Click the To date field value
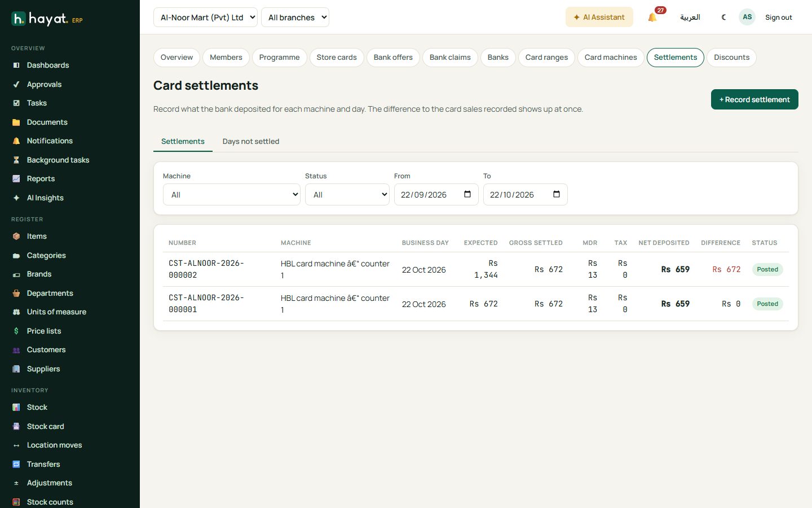This screenshot has width=812, height=508. click(x=512, y=195)
